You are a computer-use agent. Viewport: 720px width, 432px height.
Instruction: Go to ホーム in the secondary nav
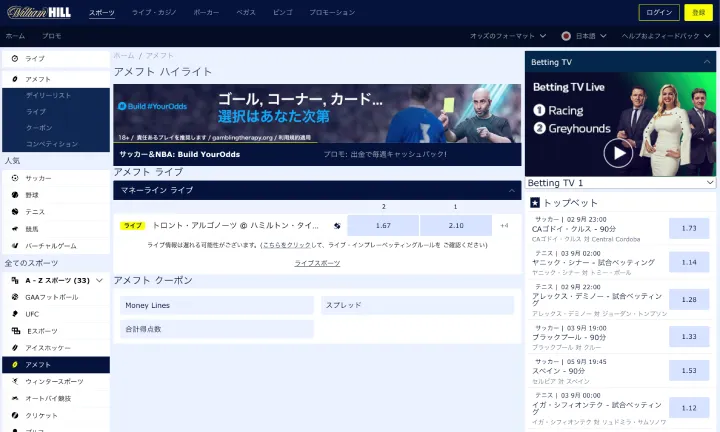16,36
